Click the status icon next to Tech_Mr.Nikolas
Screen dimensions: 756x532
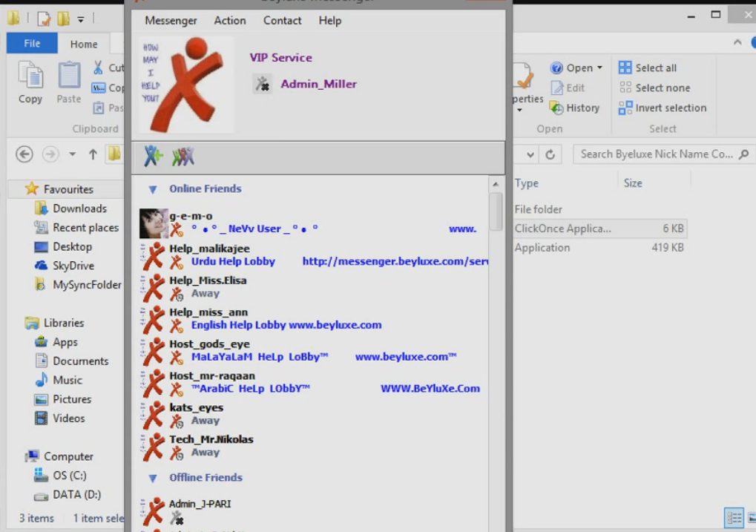pyautogui.click(x=175, y=453)
